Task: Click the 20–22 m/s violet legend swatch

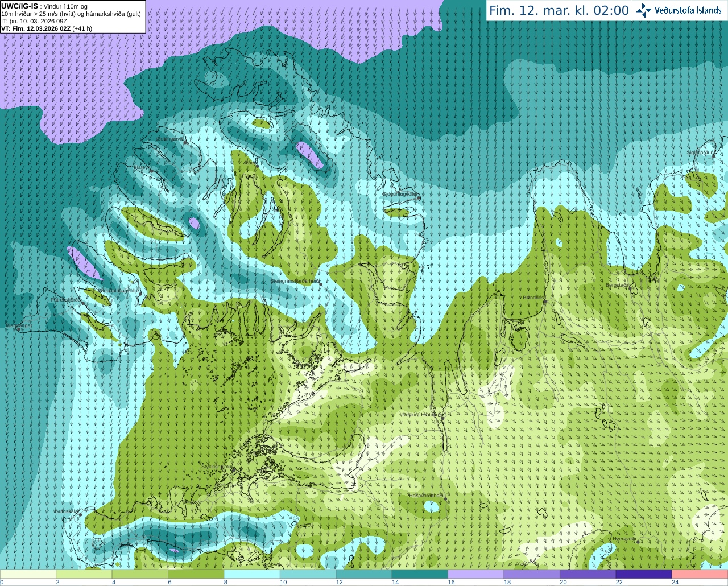Action: (x=588, y=574)
